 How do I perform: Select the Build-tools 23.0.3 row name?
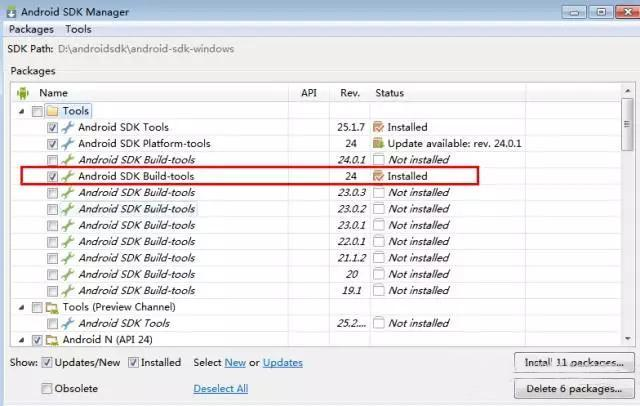137,193
